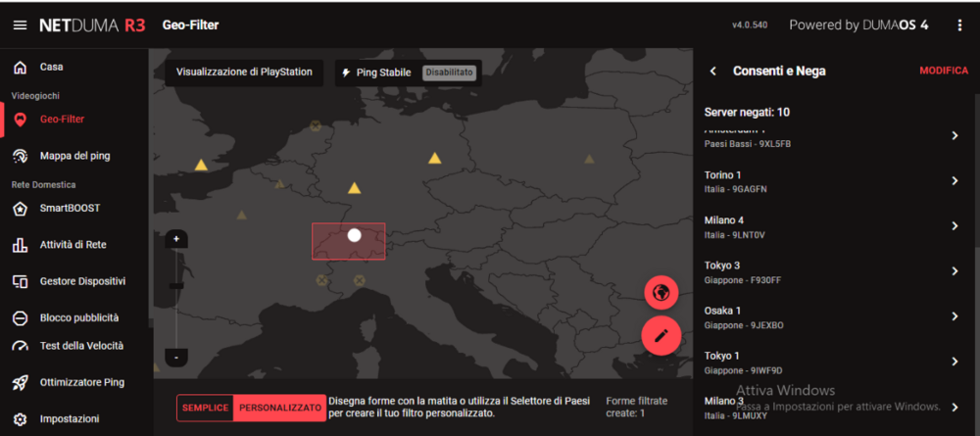Click the red filter rectangle on the map
Screen dimensions: 980x436
(x=349, y=241)
